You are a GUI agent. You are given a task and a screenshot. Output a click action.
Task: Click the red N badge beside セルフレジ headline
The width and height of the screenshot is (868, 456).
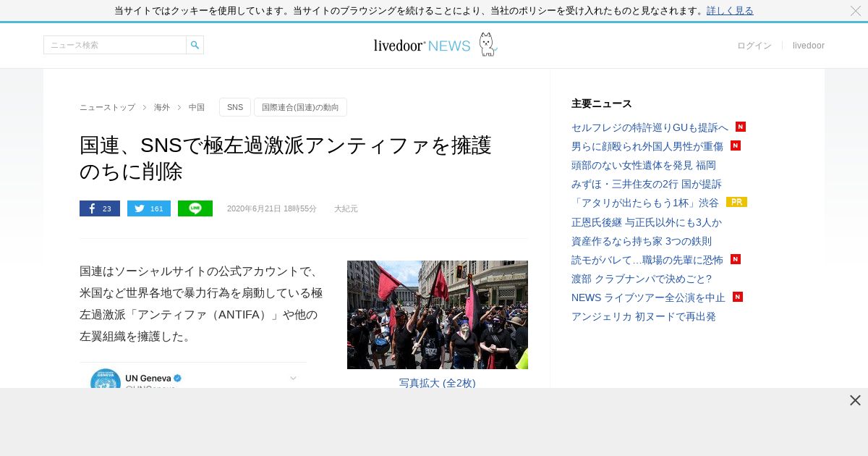(741, 127)
